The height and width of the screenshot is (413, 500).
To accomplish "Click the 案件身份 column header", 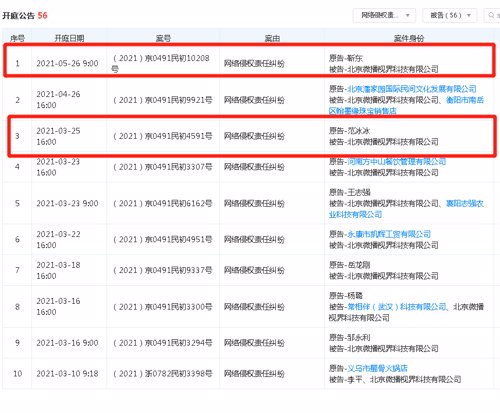I will 409,38.
